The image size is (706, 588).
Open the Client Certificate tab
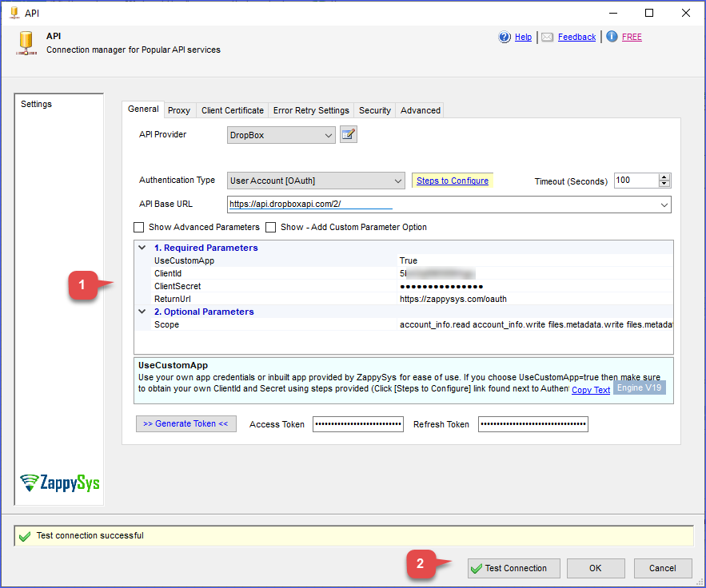click(x=233, y=111)
